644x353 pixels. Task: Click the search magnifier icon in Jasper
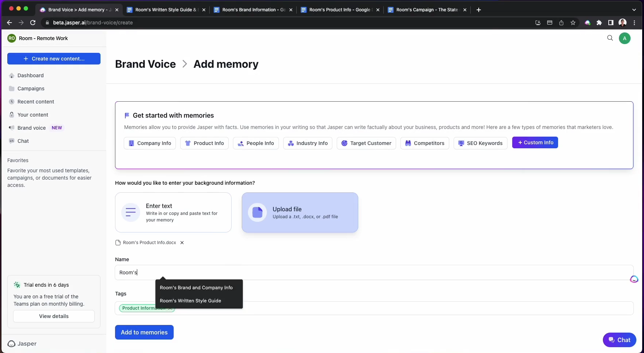[610, 38]
